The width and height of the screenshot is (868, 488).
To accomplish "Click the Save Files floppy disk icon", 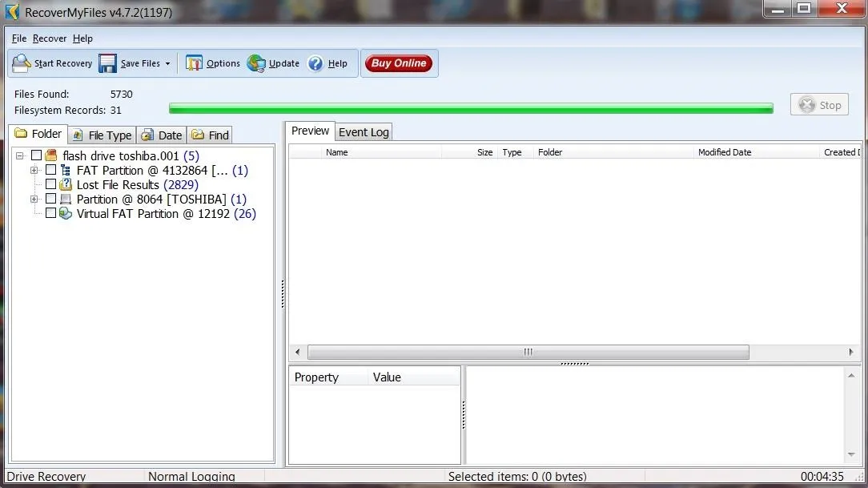I will pyautogui.click(x=107, y=63).
